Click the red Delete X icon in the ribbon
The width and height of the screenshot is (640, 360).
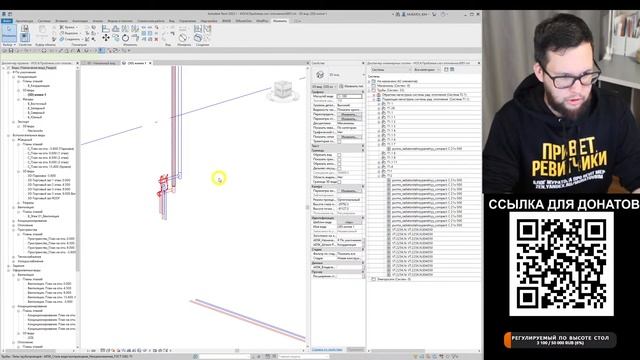156,39
